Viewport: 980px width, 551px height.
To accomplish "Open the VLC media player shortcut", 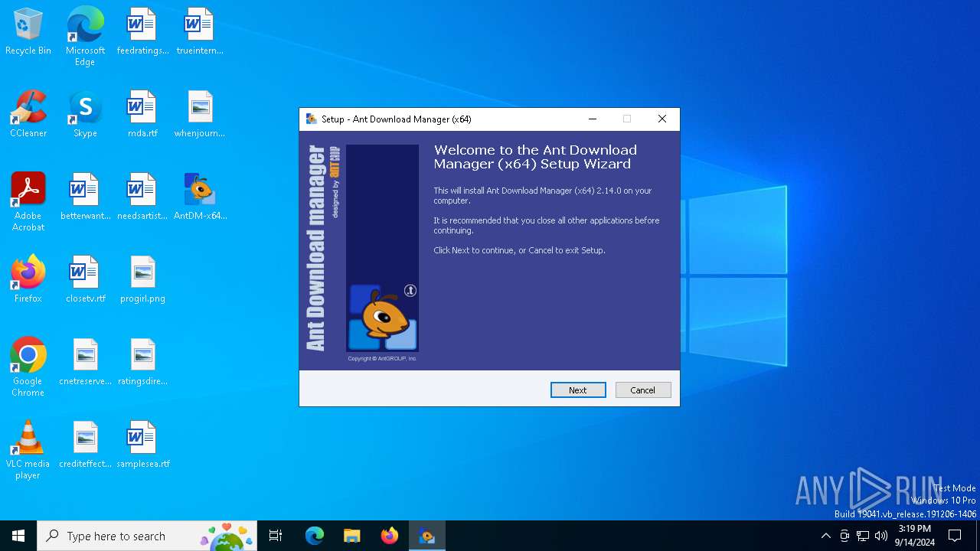I will pos(28,450).
